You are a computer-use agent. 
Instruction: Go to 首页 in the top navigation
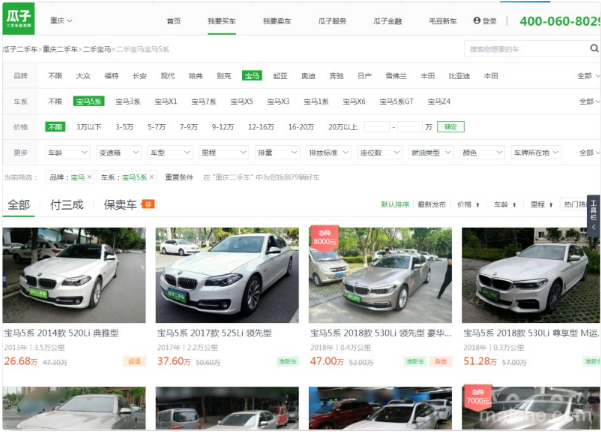point(174,21)
